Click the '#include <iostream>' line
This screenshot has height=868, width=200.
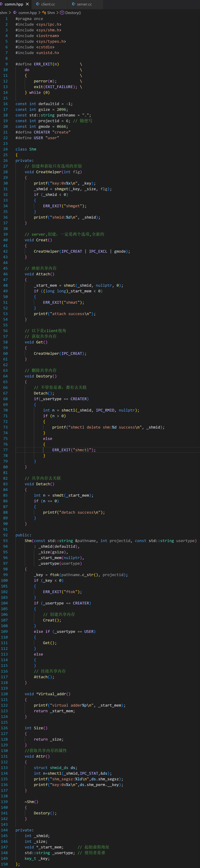(37, 36)
